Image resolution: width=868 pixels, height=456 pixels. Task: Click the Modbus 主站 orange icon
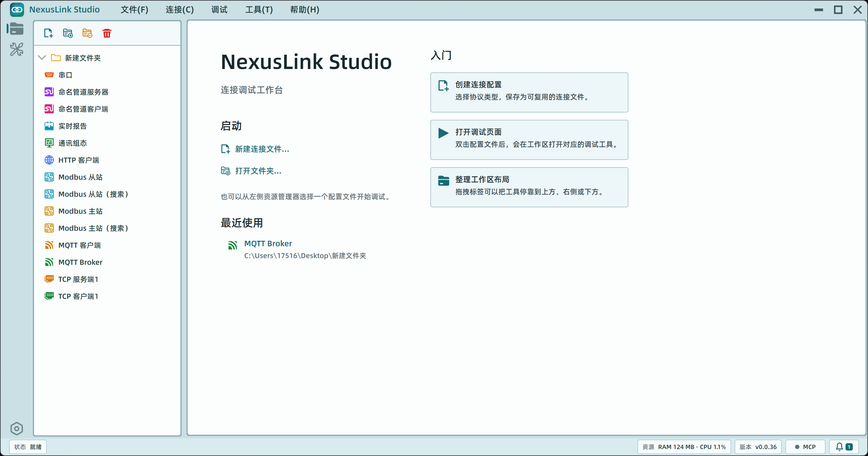pyautogui.click(x=49, y=211)
